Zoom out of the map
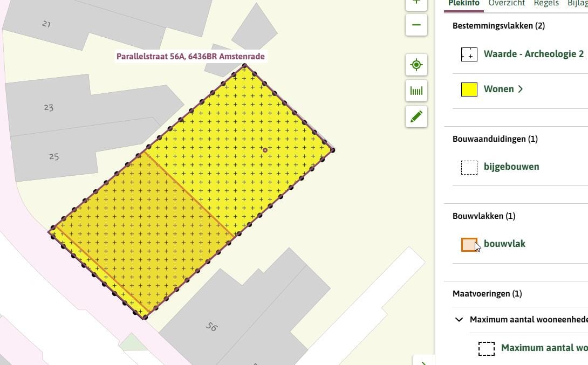Image resolution: width=588 pixels, height=365 pixels. click(x=416, y=25)
